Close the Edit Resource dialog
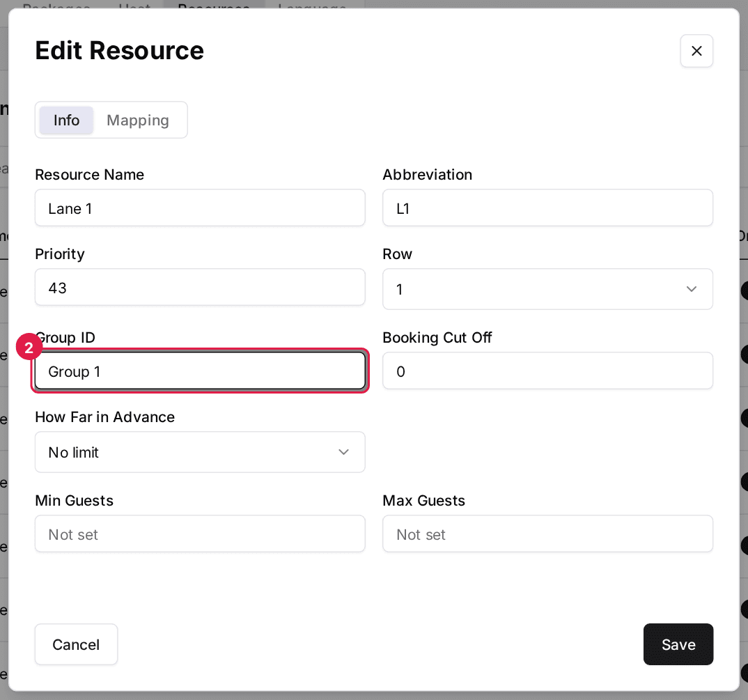 click(x=696, y=51)
